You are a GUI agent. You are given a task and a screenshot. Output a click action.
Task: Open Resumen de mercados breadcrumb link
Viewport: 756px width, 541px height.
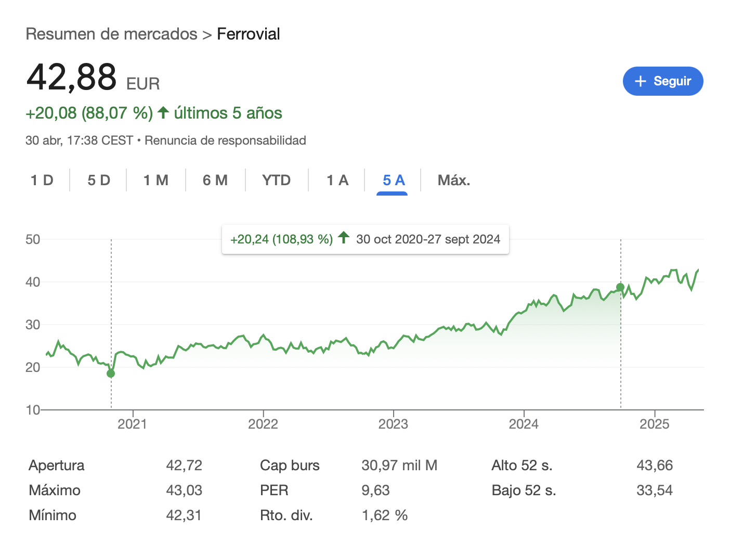pos(111,34)
